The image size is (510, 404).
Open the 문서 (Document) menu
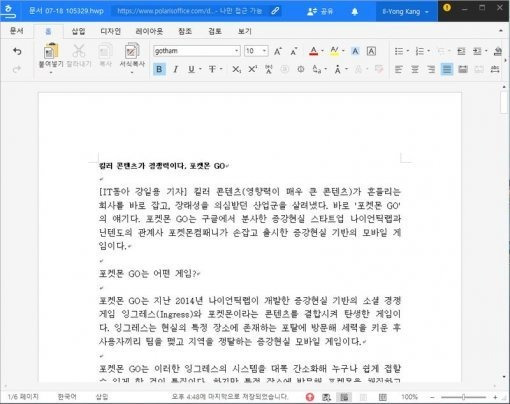(x=16, y=31)
